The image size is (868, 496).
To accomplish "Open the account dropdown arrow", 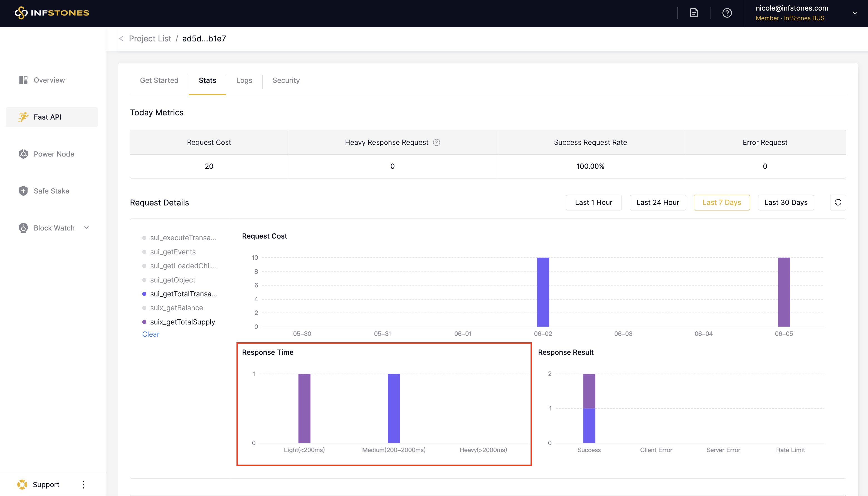I will [854, 13].
